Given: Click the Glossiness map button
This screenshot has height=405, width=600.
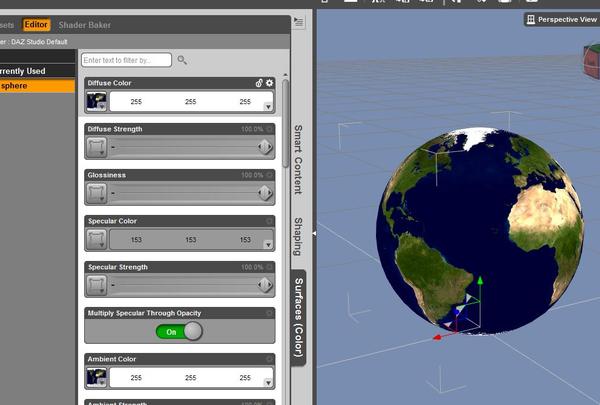Looking at the screenshot, I should pos(96,193).
